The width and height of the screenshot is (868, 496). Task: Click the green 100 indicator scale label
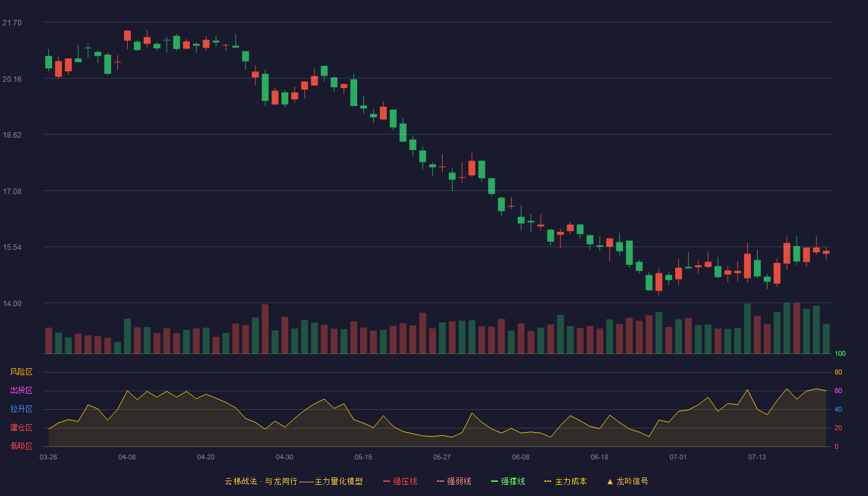tap(840, 354)
